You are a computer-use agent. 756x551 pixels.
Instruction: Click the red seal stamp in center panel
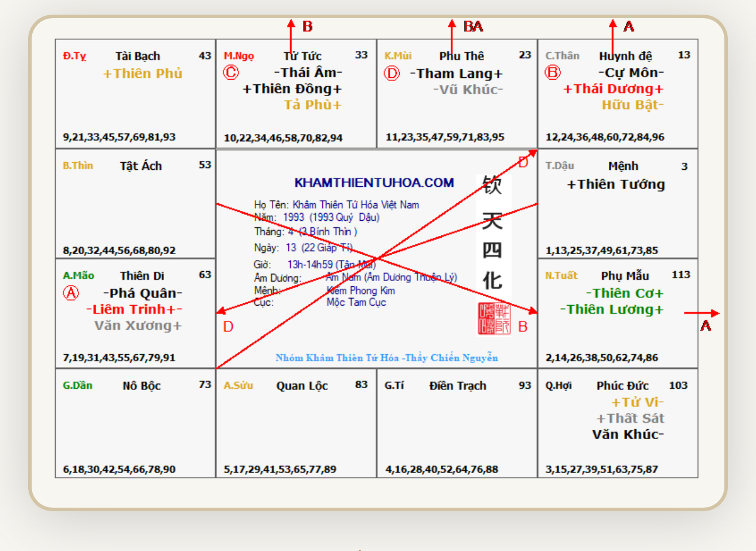494,318
